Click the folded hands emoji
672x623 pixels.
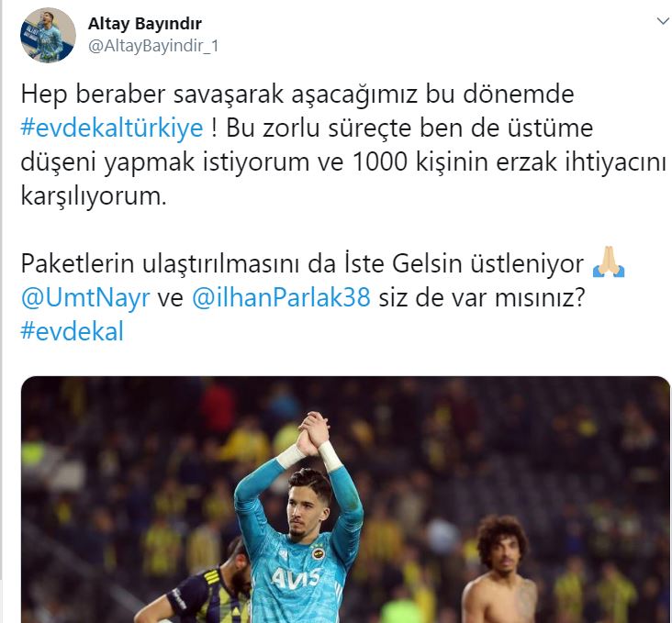[609, 262]
